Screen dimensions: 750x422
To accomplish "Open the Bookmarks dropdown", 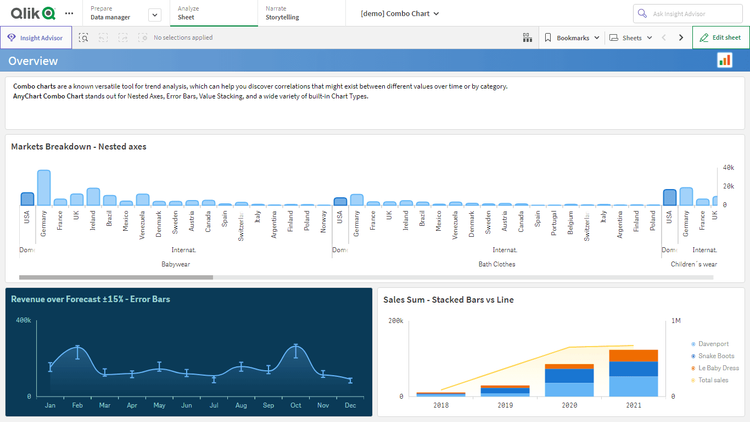I will (573, 37).
